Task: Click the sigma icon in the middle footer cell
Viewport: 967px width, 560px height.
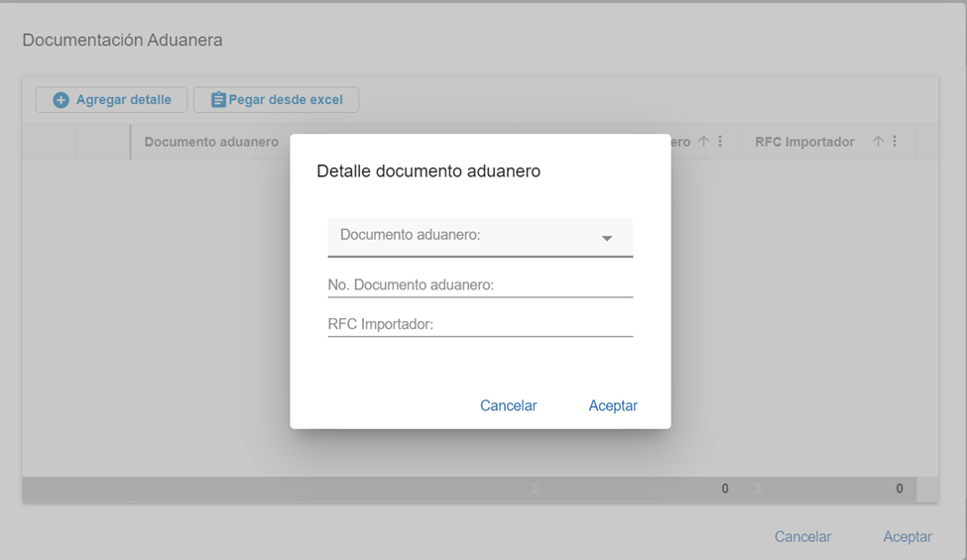Action: 536,489
